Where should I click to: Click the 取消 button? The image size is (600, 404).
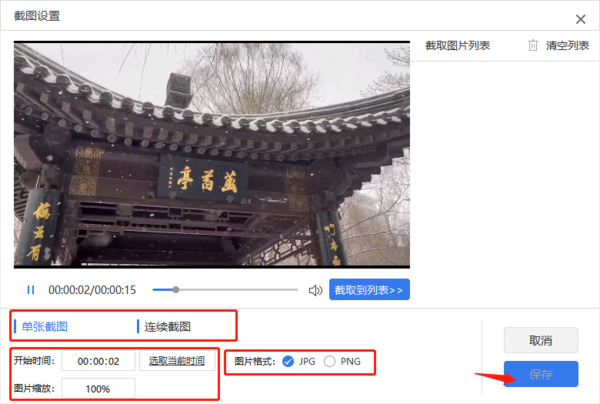(541, 340)
